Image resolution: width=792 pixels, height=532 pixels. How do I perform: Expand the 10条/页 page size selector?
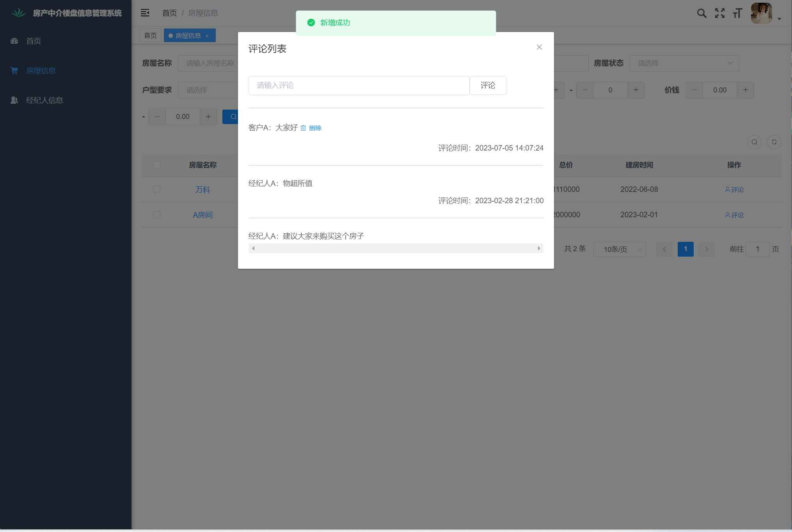[620, 249]
